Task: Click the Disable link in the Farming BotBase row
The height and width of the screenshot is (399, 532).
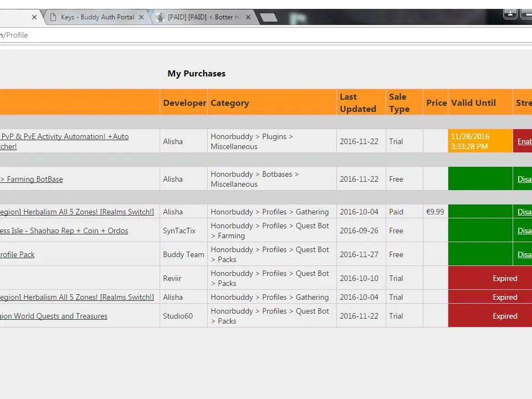Action: point(525,179)
